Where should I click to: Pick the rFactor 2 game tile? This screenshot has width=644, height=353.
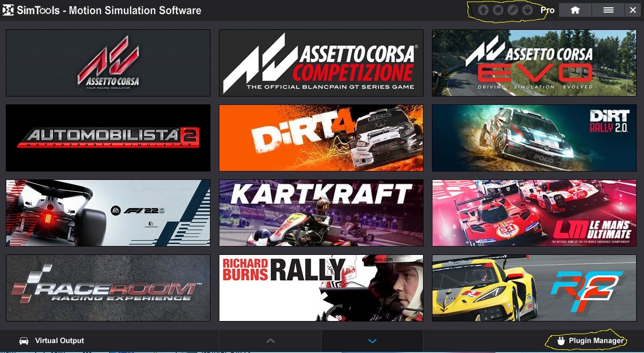(x=534, y=288)
